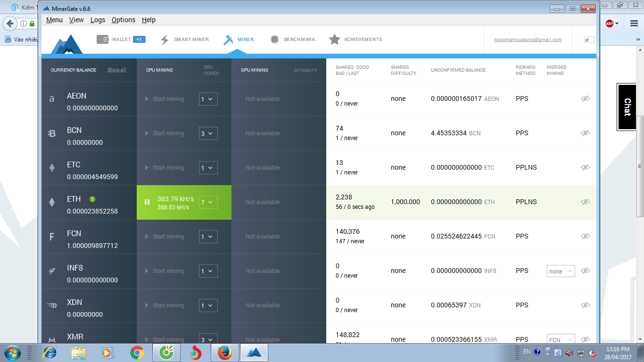Image resolution: width=644 pixels, height=362 pixels.
Task: Switch to the Wallet tab
Action: pyautogui.click(x=121, y=40)
